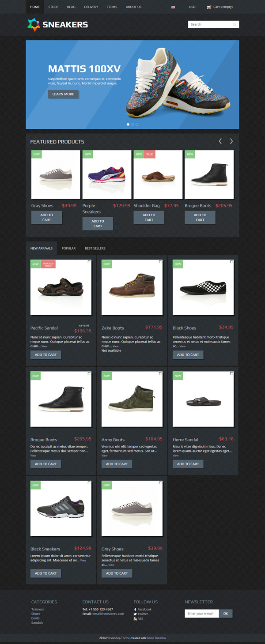Click the Sneakers star logo
265x644 pixels.
click(33, 25)
